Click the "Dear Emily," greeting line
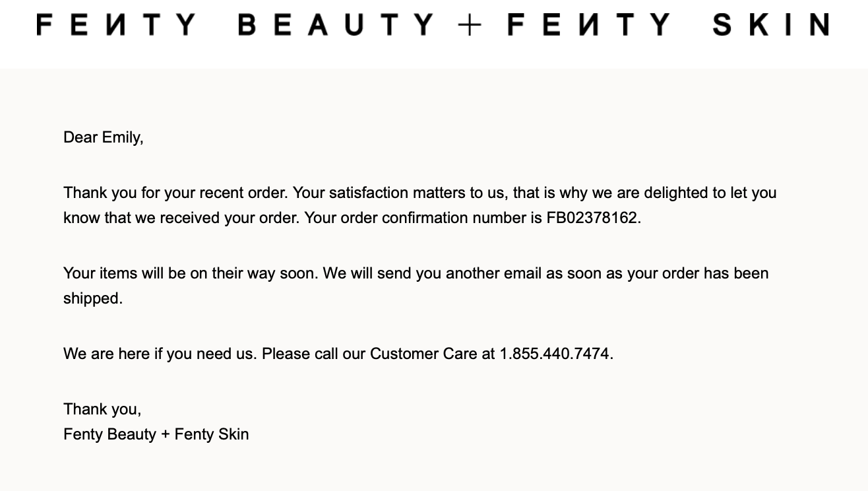The width and height of the screenshot is (868, 491). click(x=104, y=137)
